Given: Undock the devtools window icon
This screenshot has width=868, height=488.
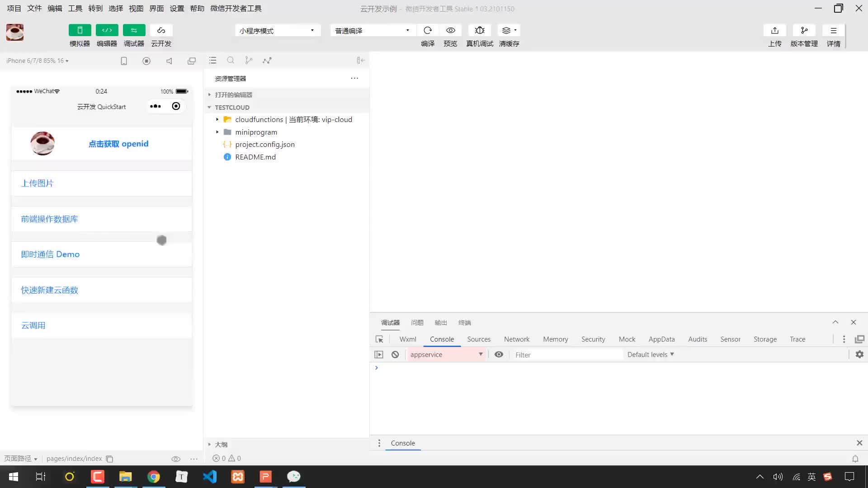Looking at the screenshot, I should (x=859, y=339).
